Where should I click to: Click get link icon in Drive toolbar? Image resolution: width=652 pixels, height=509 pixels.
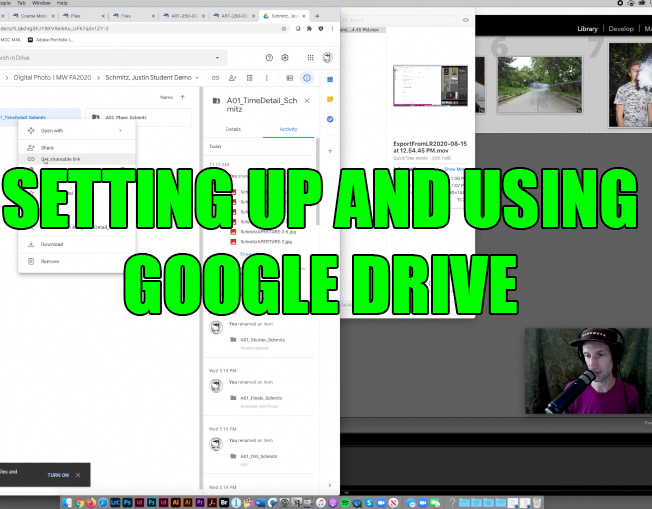click(x=215, y=78)
